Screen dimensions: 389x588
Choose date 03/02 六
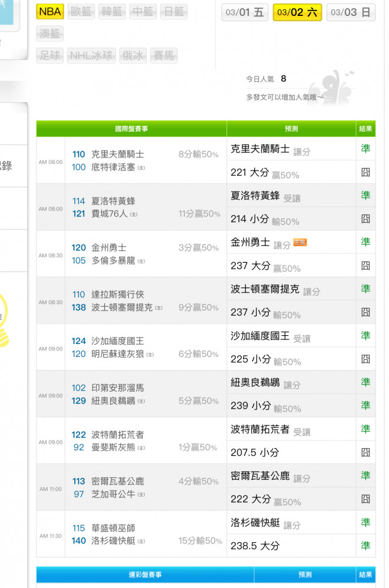tap(297, 12)
